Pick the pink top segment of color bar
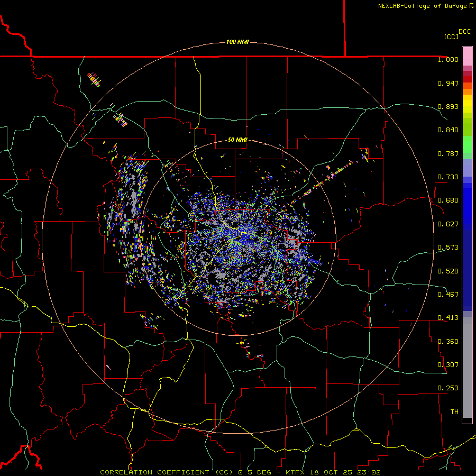 click(467, 56)
